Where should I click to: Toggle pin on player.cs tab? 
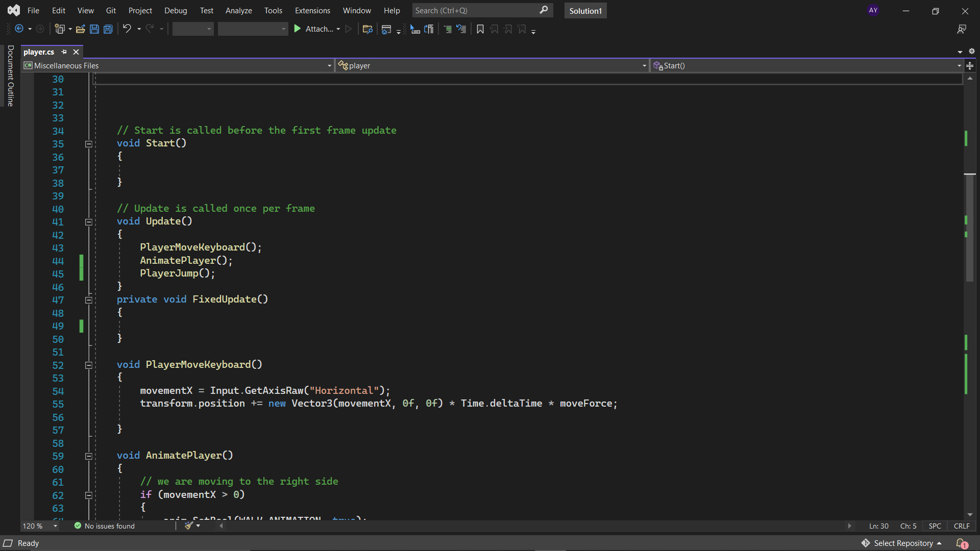click(64, 52)
